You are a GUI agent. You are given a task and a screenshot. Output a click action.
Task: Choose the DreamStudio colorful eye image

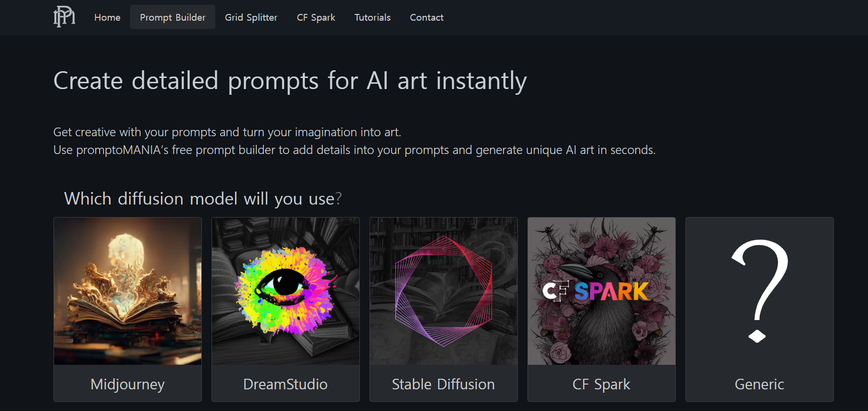click(x=286, y=291)
